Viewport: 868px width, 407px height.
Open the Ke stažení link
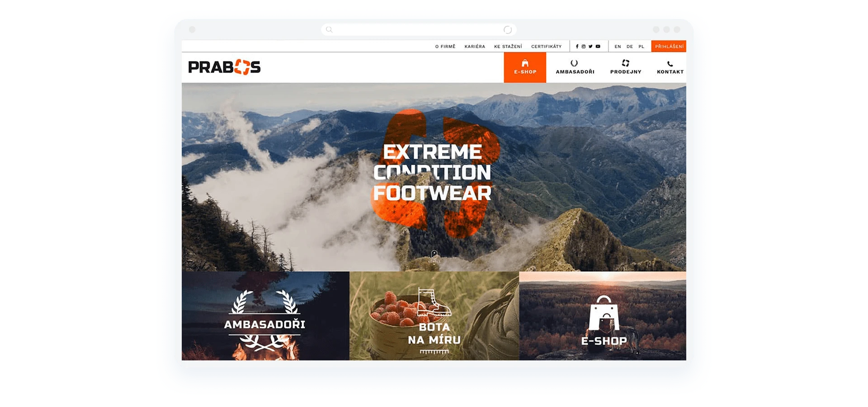(508, 47)
